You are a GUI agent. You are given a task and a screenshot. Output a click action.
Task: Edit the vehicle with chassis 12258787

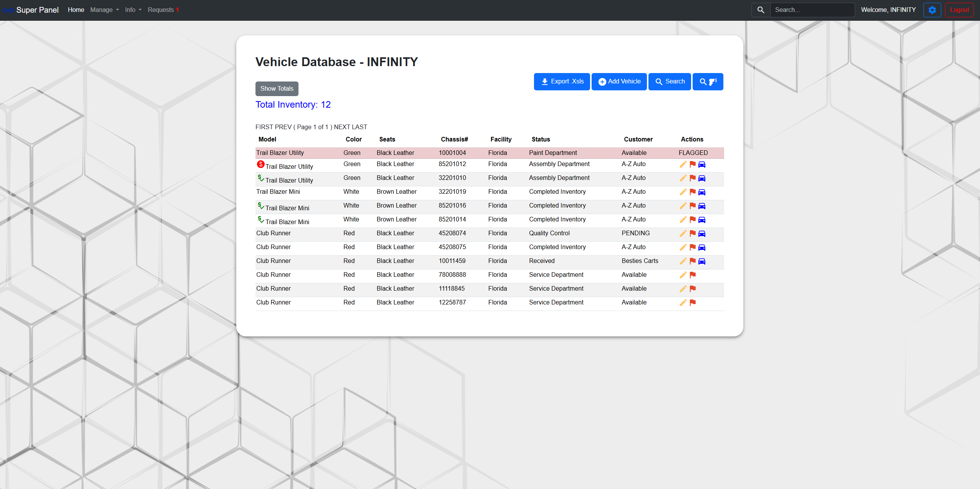(x=683, y=303)
